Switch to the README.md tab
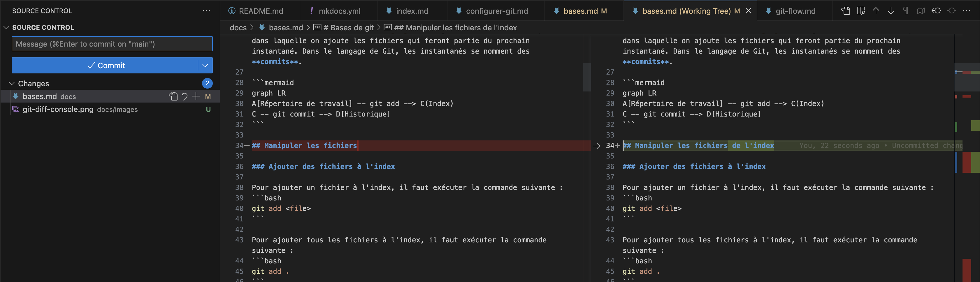 click(x=261, y=11)
